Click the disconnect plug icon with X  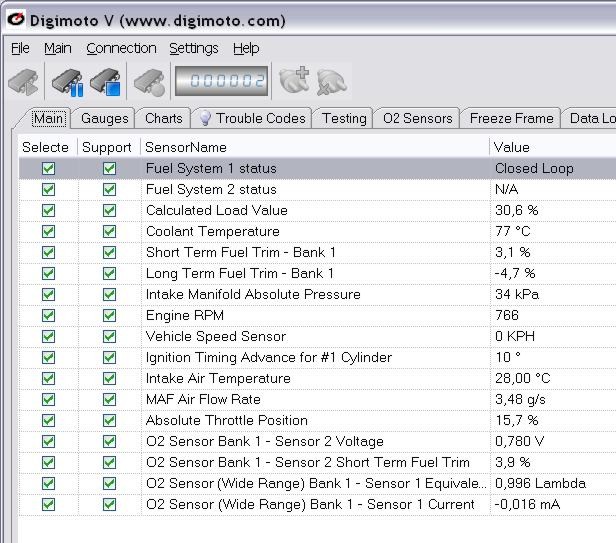tap(331, 82)
